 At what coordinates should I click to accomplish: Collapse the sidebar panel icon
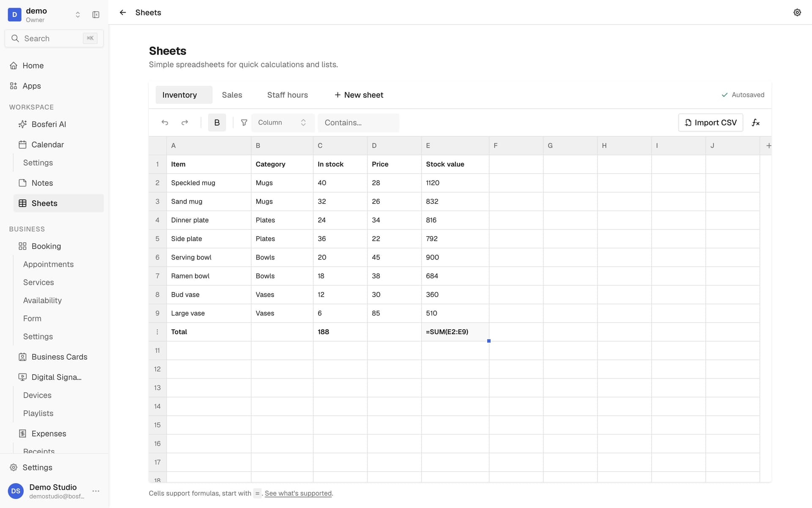tap(96, 15)
